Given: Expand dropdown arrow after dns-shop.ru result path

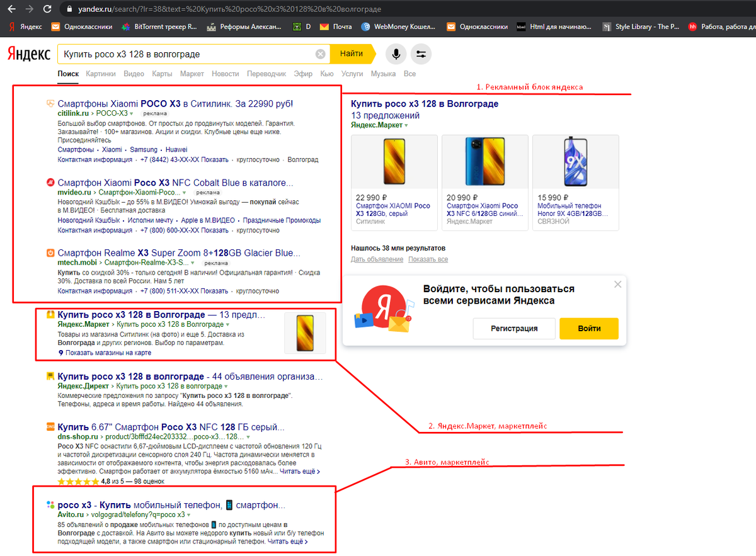Looking at the screenshot, I should [248, 436].
